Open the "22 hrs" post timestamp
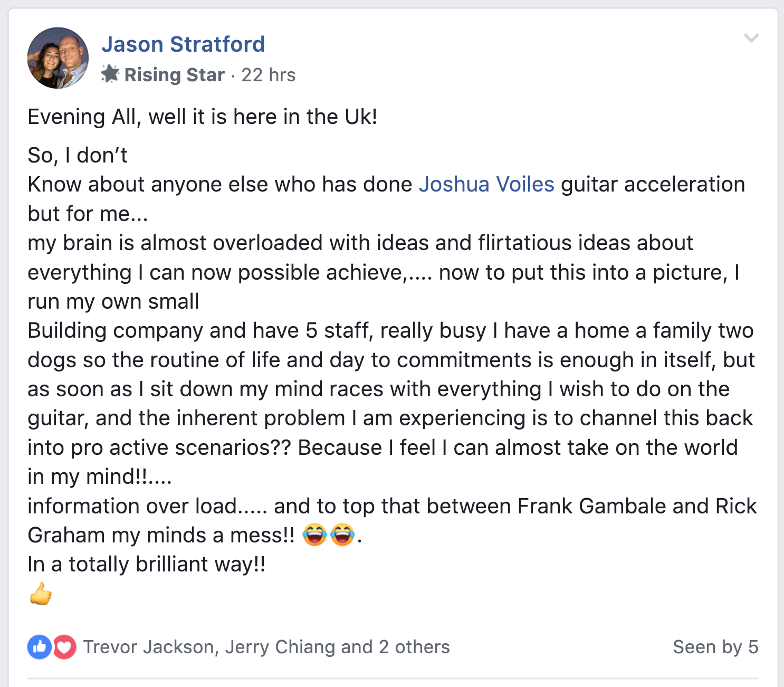 coord(268,75)
